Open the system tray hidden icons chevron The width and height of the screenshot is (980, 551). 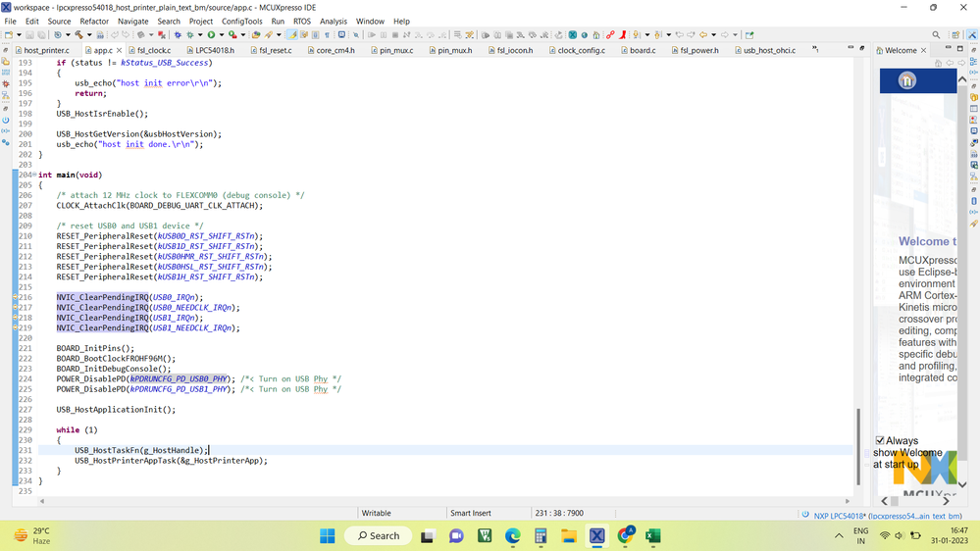(839, 536)
